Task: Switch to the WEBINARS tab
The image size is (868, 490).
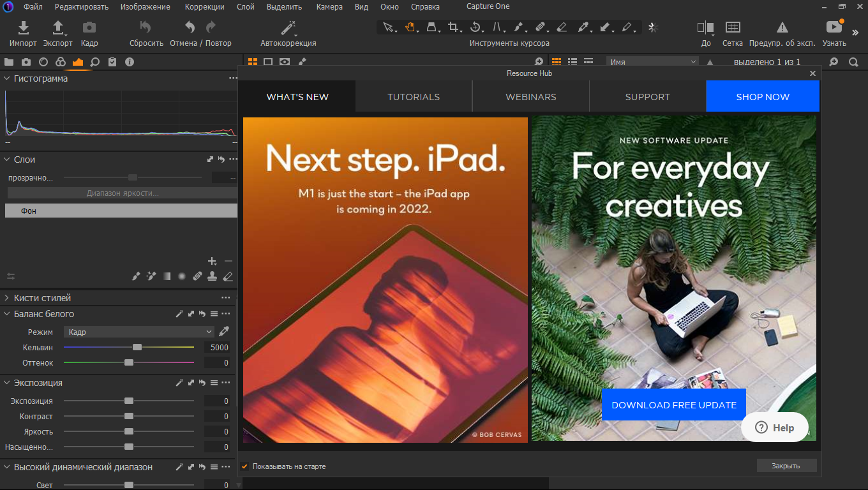Action: 531,97
